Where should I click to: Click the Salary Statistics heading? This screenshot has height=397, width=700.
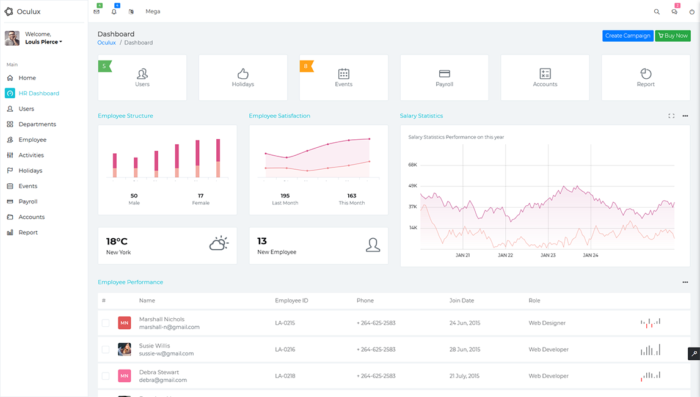point(421,116)
